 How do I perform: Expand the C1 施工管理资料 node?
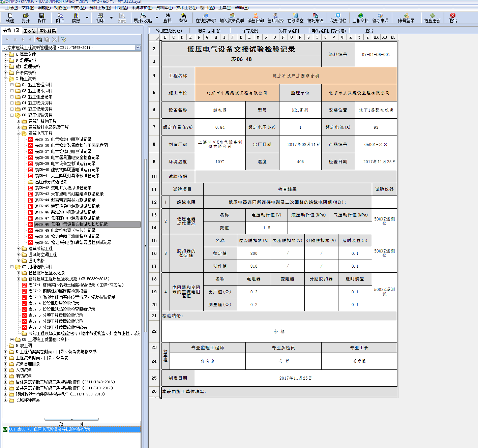[12, 85]
